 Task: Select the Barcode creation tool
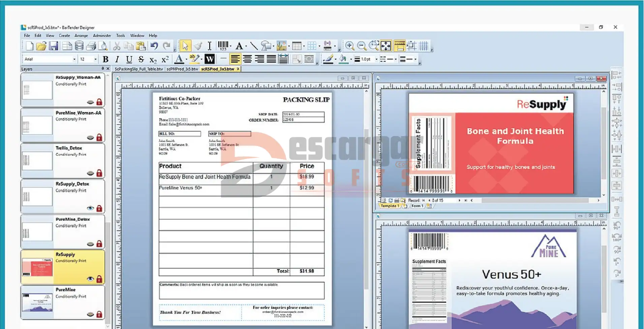click(222, 46)
